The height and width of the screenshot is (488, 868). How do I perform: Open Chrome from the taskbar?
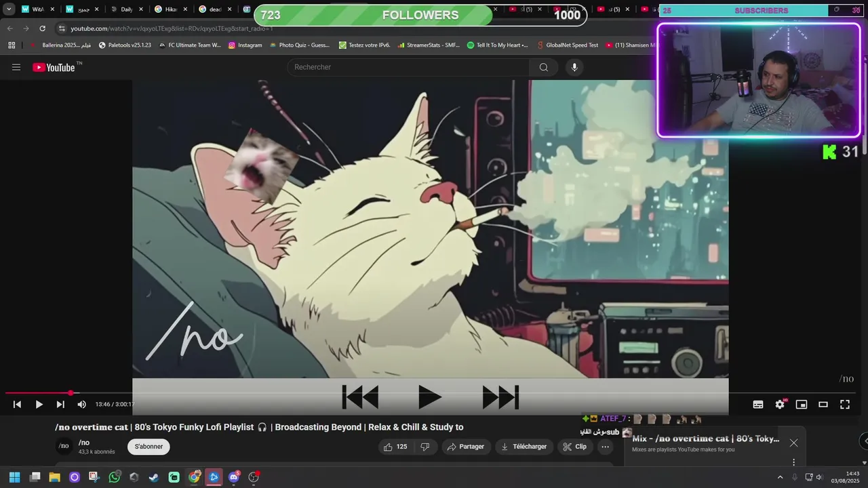(194, 477)
